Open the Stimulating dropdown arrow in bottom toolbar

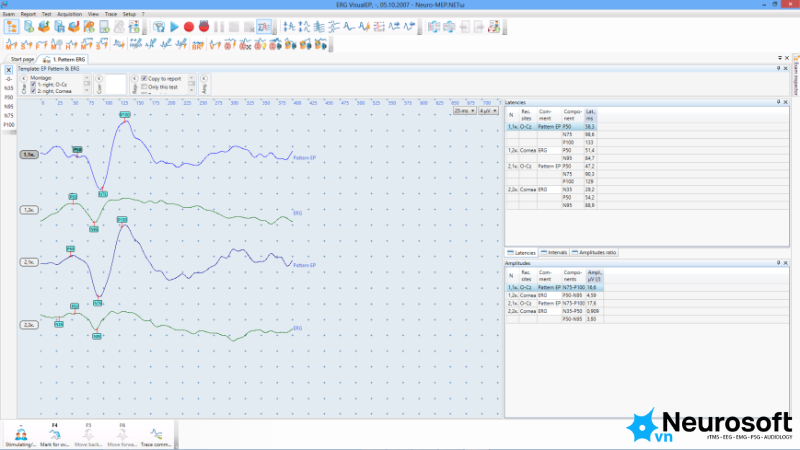pyautogui.click(x=21, y=425)
